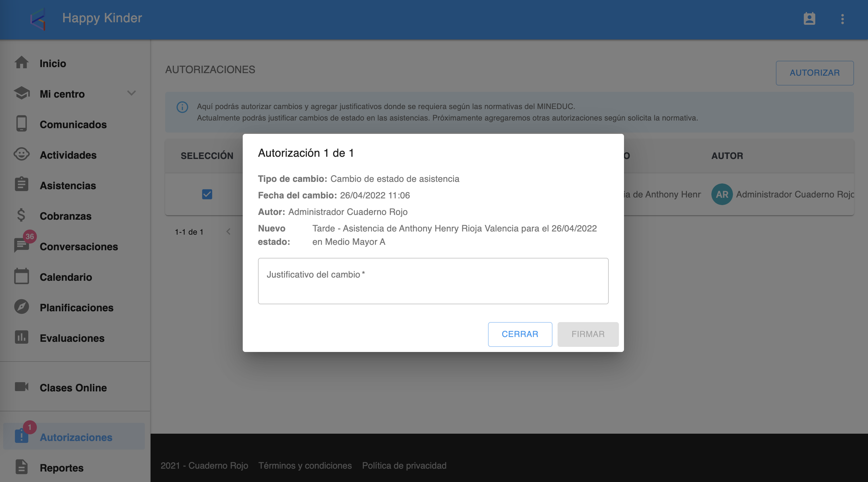Click the Comunicados phone icon
The image size is (868, 482).
coord(22,124)
